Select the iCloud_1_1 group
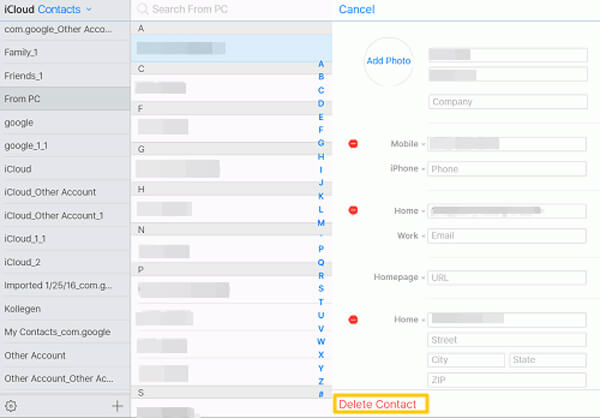 point(65,239)
